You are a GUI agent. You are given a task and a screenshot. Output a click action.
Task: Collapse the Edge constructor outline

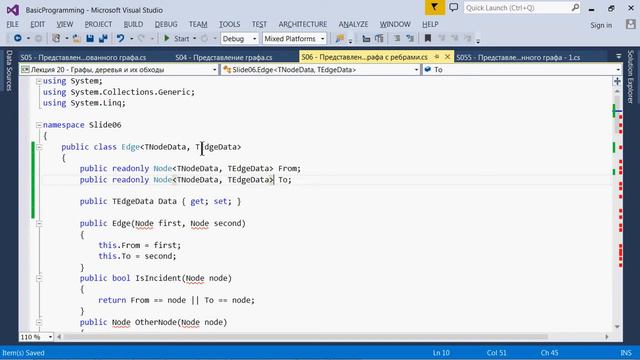pos(39,223)
